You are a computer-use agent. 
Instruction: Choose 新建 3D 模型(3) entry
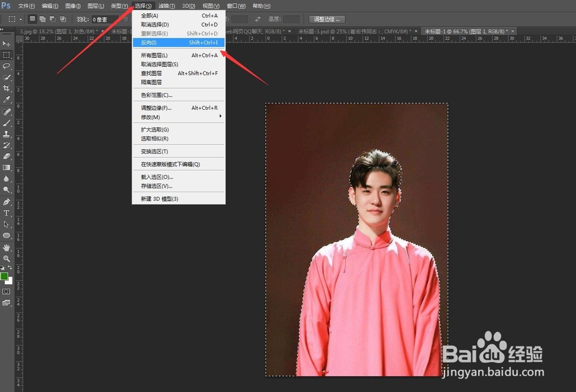[x=179, y=199]
